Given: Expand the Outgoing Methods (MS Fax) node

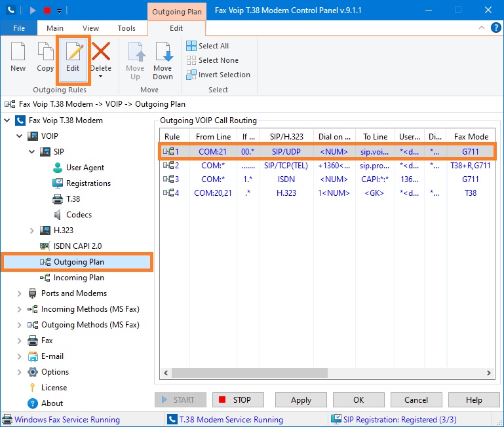Looking at the screenshot, I should click(19, 325).
